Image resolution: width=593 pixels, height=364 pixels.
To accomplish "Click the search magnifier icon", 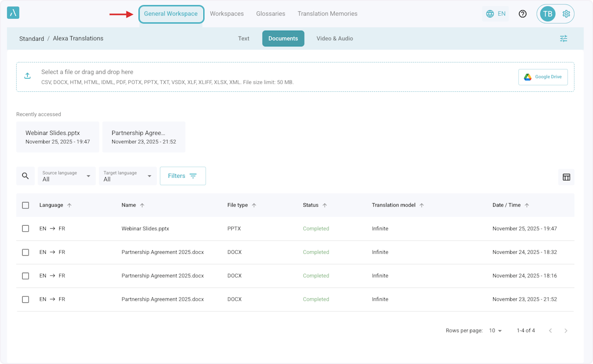I will pyautogui.click(x=26, y=176).
